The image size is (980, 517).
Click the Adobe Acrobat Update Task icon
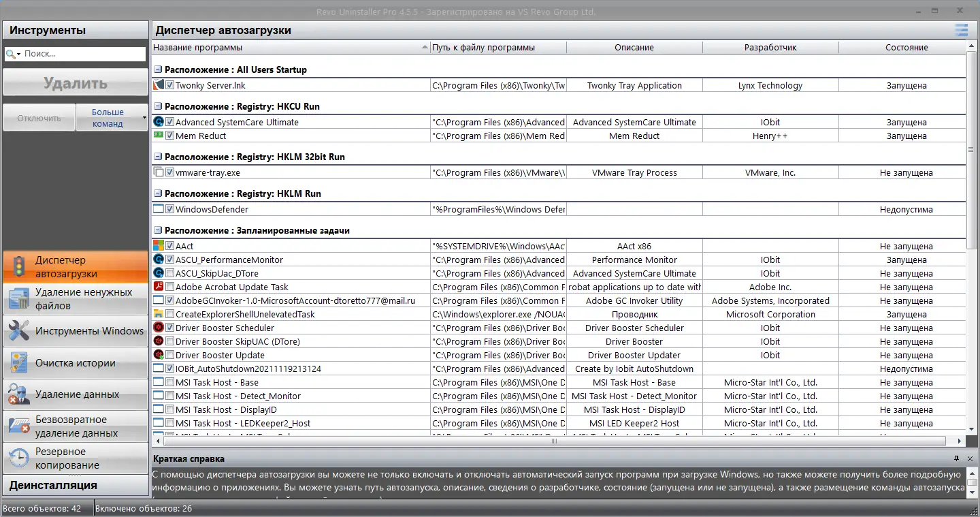click(x=159, y=287)
